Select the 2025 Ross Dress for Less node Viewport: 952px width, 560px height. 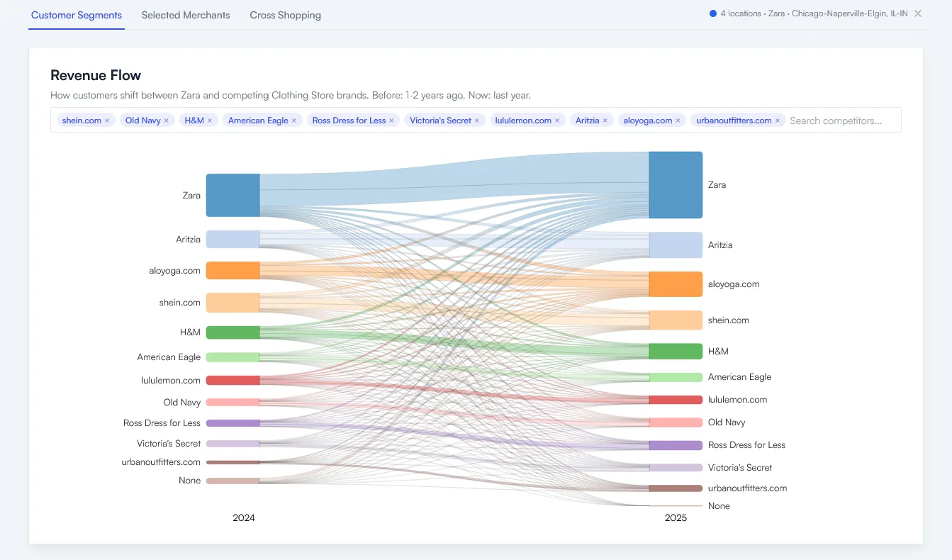[676, 445]
